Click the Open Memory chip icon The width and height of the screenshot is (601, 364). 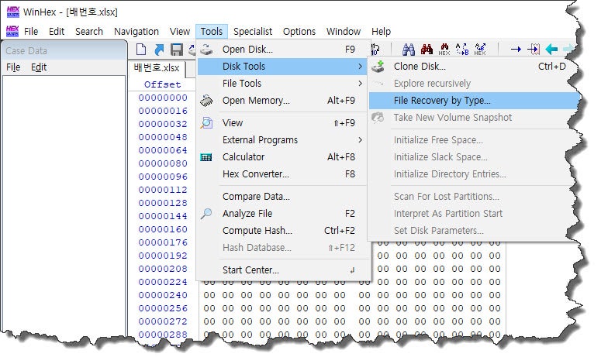pos(206,101)
